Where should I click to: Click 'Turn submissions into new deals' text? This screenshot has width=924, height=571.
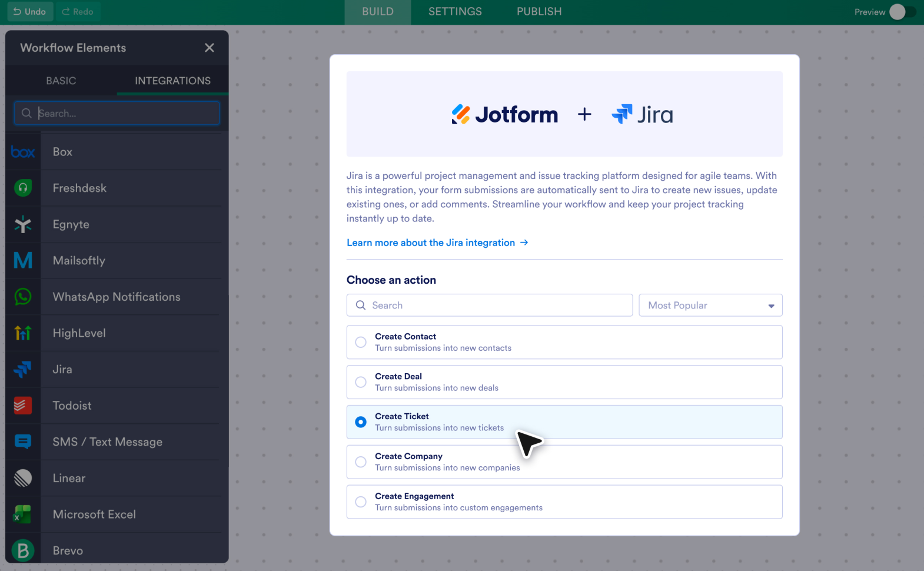[437, 388]
